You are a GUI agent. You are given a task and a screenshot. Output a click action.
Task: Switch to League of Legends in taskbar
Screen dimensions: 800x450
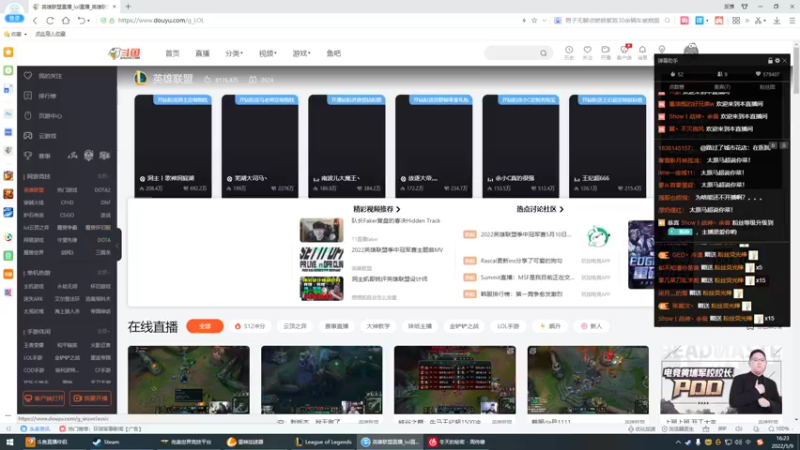[323, 442]
